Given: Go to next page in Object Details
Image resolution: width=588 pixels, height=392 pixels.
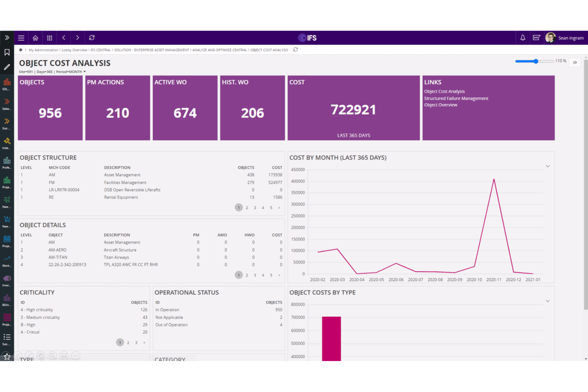Looking at the screenshot, I should 279,275.
